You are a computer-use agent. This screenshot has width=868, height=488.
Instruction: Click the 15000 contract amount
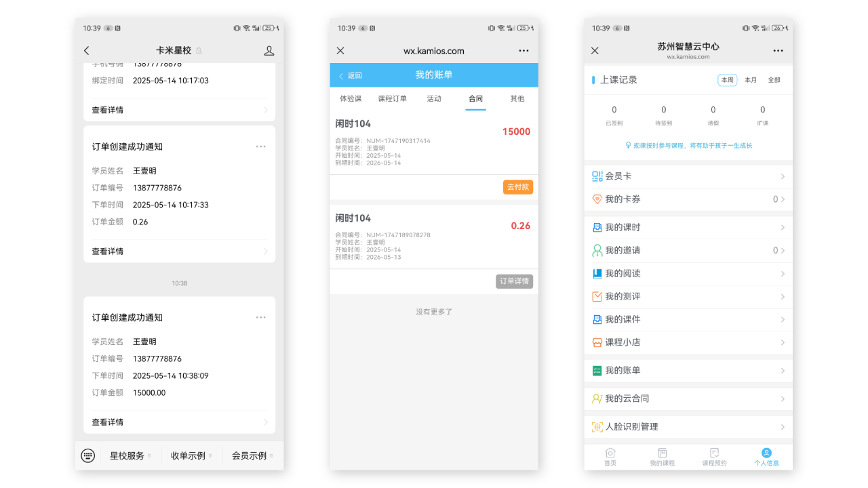point(516,131)
